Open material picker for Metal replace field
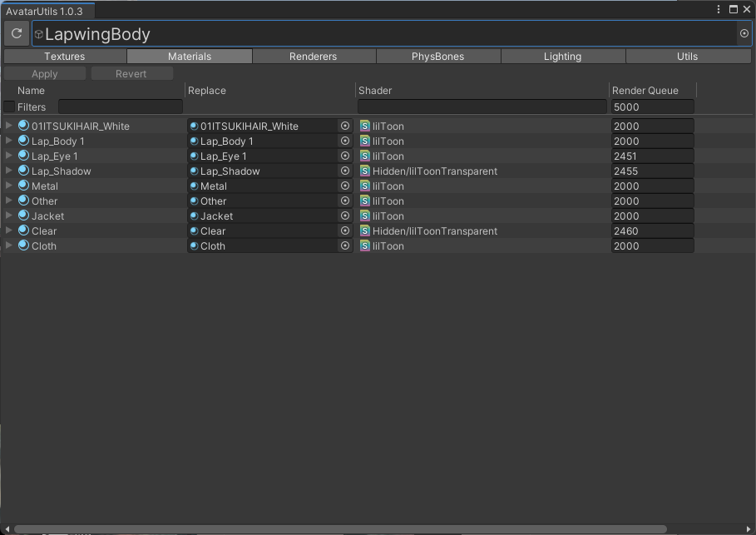The width and height of the screenshot is (756, 535). point(345,186)
